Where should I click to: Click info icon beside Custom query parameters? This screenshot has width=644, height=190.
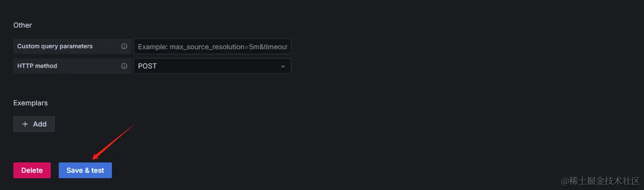pyautogui.click(x=124, y=46)
